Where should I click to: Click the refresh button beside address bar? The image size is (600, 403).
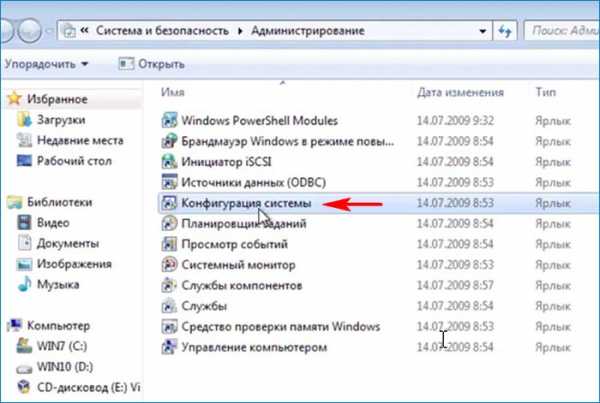coord(505,31)
